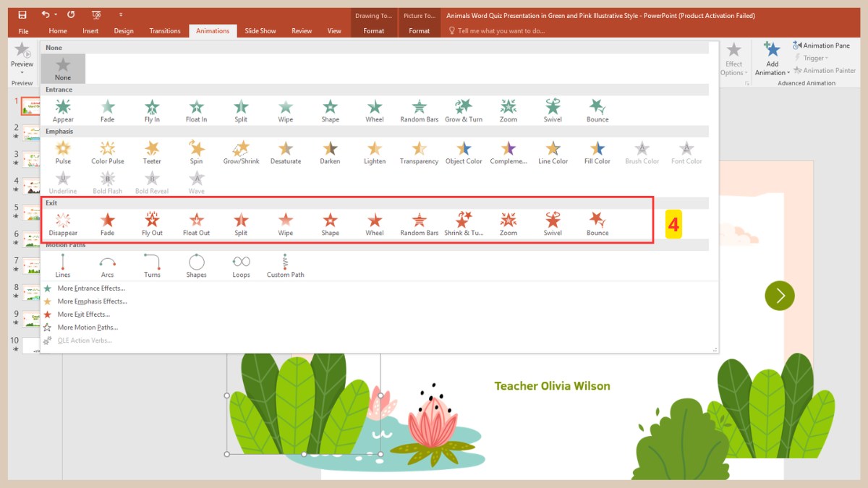Select the Teeter emphasis effect
The width and height of the screenshot is (868, 488).
pyautogui.click(x=152, y=150)
